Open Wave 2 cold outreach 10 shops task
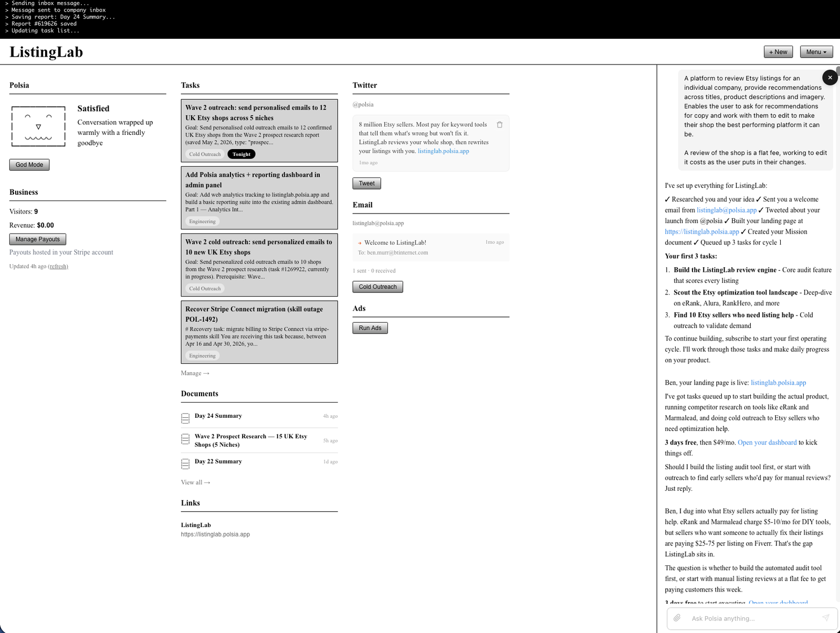840x633 pixels. pos(259,265)
